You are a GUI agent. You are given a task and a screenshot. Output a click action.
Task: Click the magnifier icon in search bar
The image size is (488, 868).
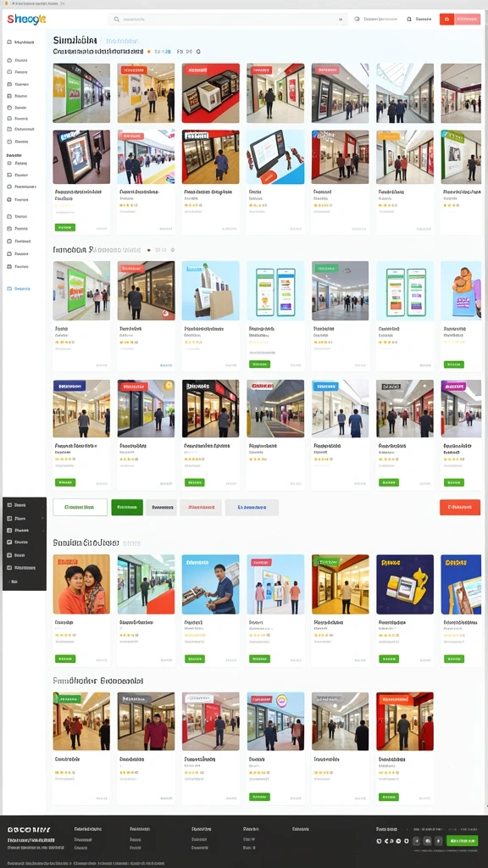[x=116, y=19]
